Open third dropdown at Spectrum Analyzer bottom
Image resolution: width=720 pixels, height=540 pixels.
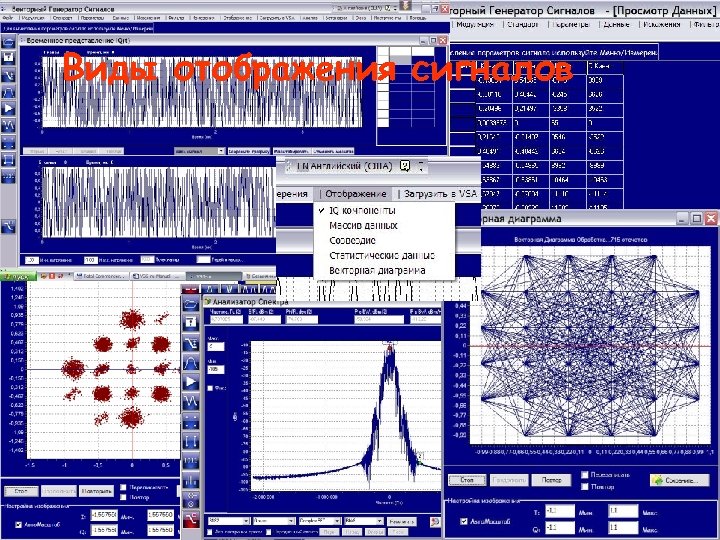320,521
